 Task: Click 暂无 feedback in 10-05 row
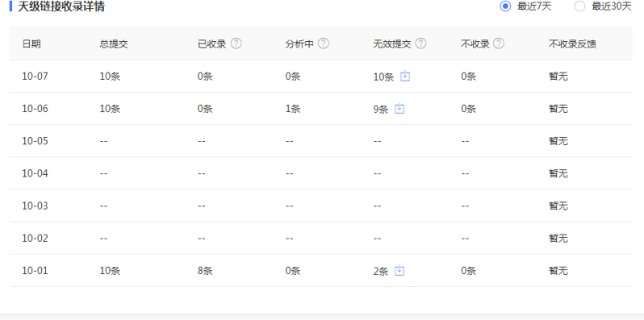[x=558, y=141]
